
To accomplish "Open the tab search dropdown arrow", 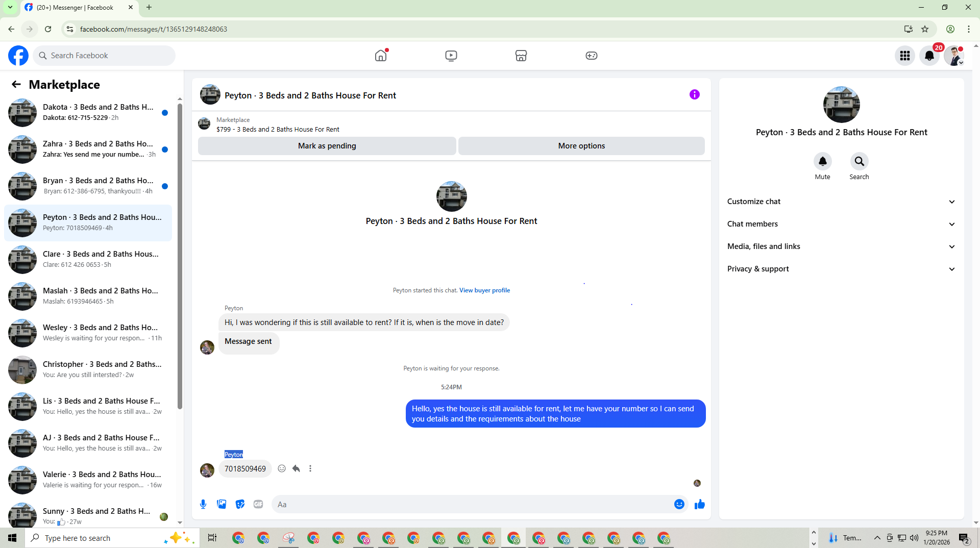I will tap(10, 7).
